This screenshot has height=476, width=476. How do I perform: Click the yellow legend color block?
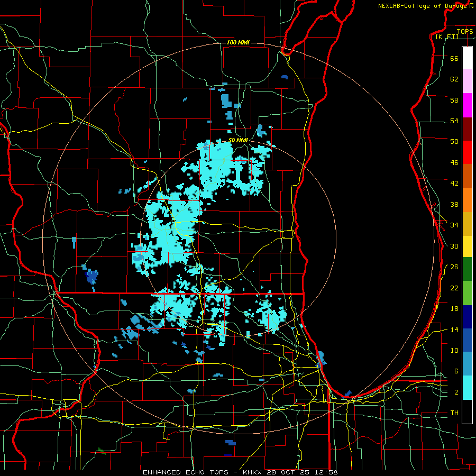coord(467,246)
